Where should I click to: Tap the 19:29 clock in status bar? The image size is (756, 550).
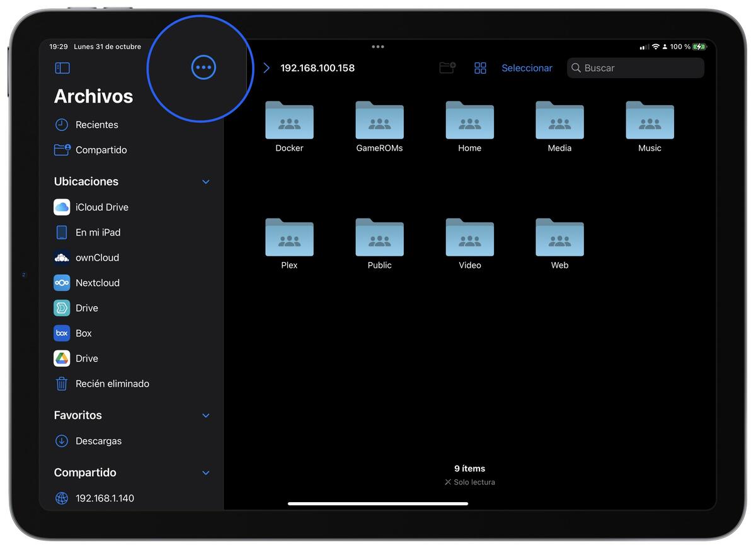click(x=59, y=47)
